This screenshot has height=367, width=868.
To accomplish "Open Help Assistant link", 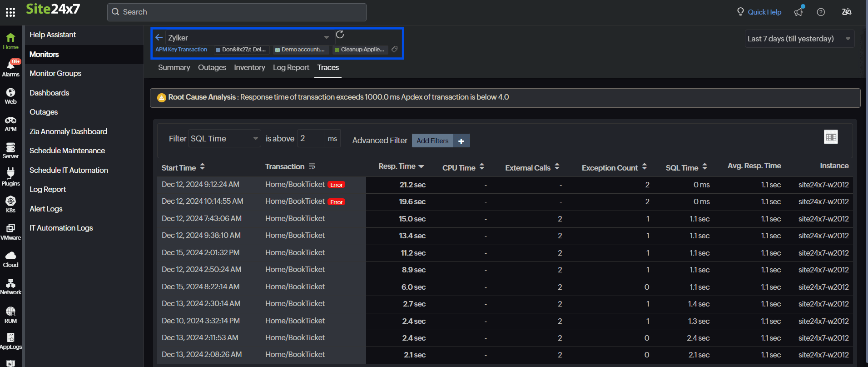I will point(53,35).
